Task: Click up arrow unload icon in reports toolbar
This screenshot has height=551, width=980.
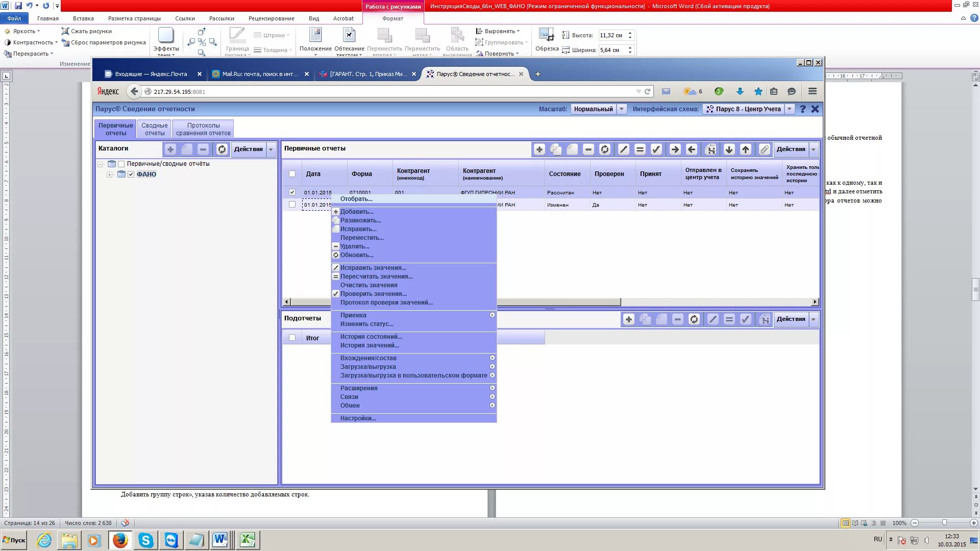Action: [746, 149]
